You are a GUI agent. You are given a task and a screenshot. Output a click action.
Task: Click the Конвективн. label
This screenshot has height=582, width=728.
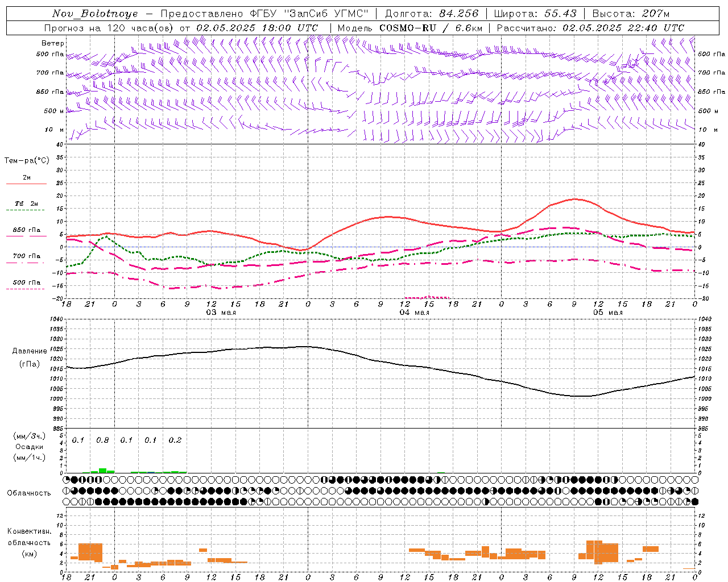pos(30,531)
